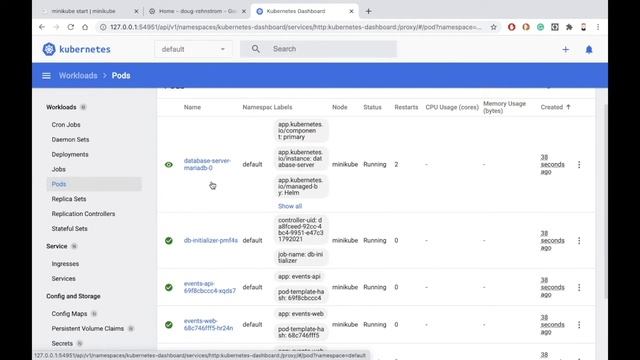640x360 pixels.
Task: Click green check status of events-web-68c746fff5-hr24n pod
Action: pos(169,324)
